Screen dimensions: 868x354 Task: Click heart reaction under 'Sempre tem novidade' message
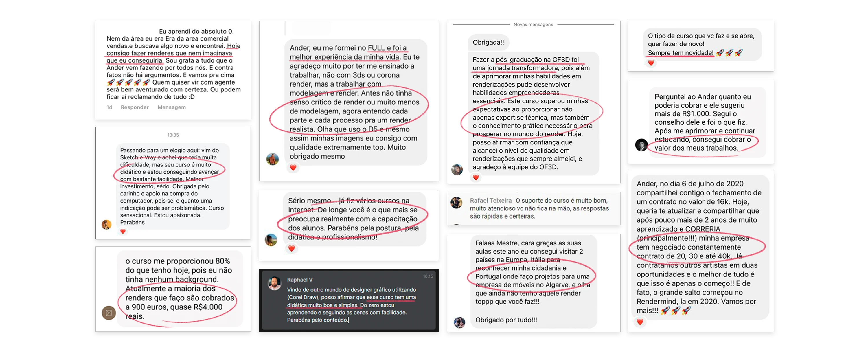coord(651,63)
